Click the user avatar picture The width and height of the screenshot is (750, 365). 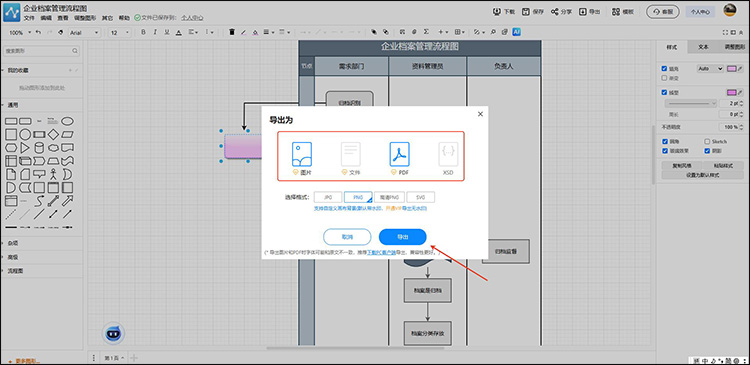coord(729,10)
